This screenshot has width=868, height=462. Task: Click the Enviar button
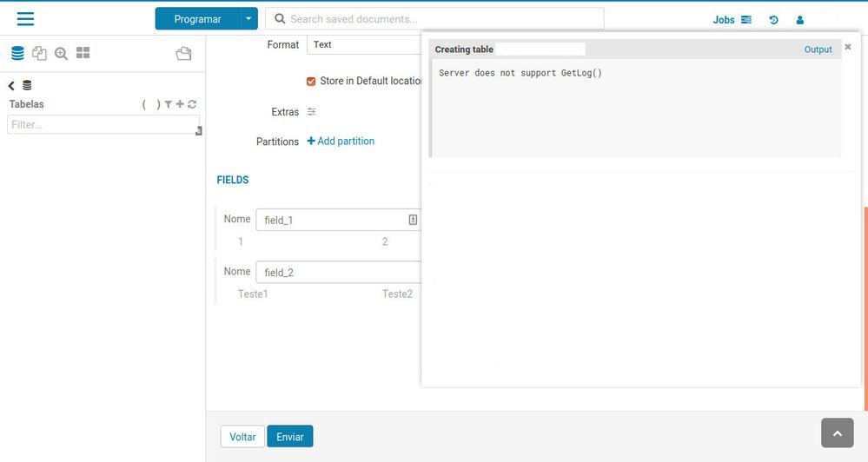tap(290, 437)
